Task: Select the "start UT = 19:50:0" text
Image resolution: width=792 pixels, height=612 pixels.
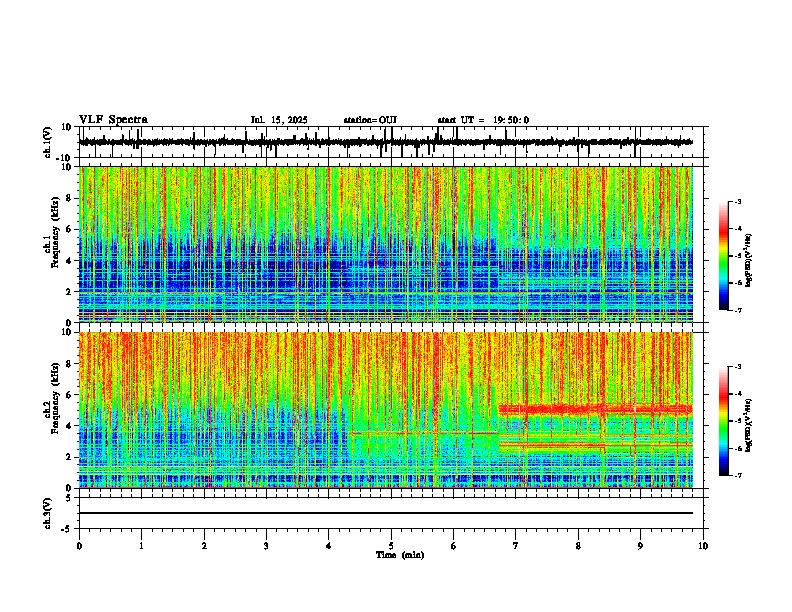Action: [x=483, y=120]
